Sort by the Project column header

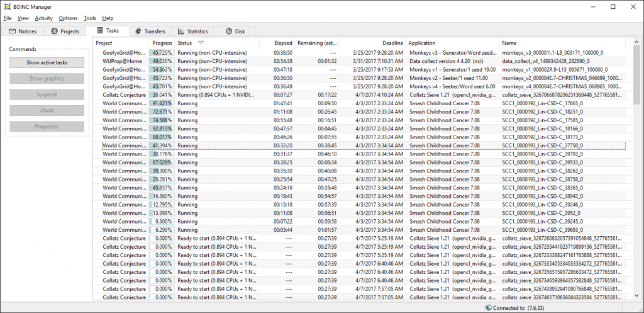tap(120, 43)
